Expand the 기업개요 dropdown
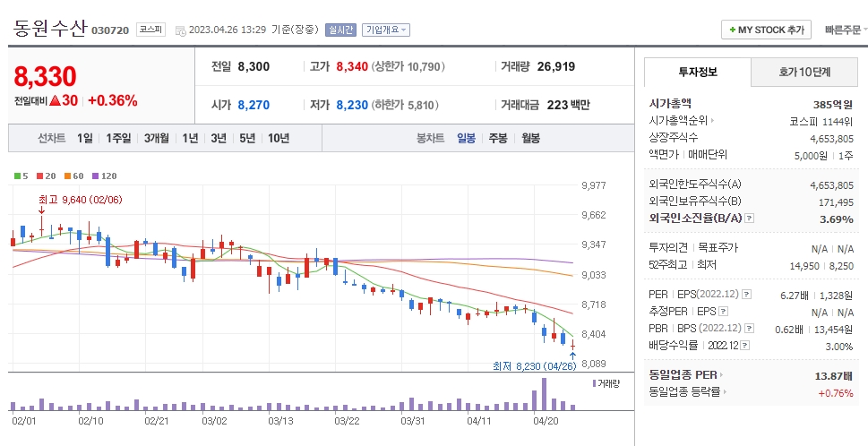 point(386,30)
